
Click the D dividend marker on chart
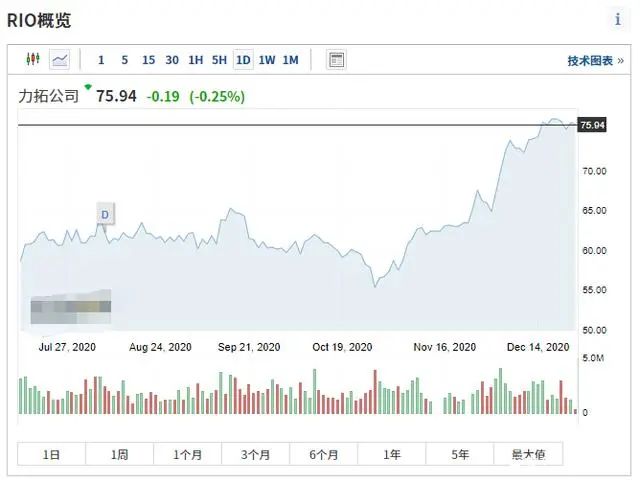[x=105, y=213]
